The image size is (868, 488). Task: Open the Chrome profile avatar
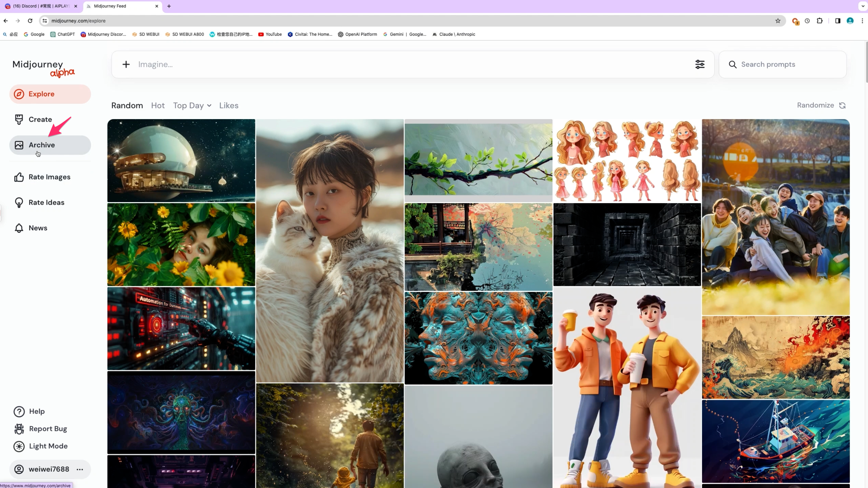pyautogui.click(x=850, y=21)
